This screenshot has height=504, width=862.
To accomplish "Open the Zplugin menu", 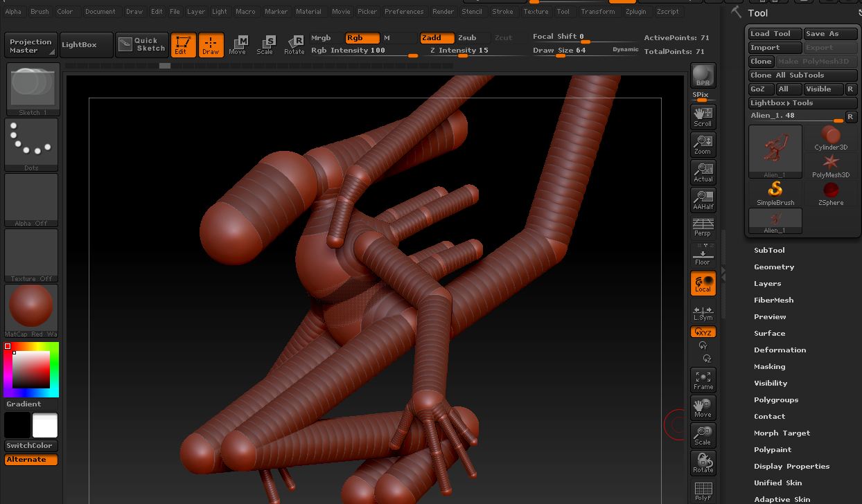I will tap(635, 12).
